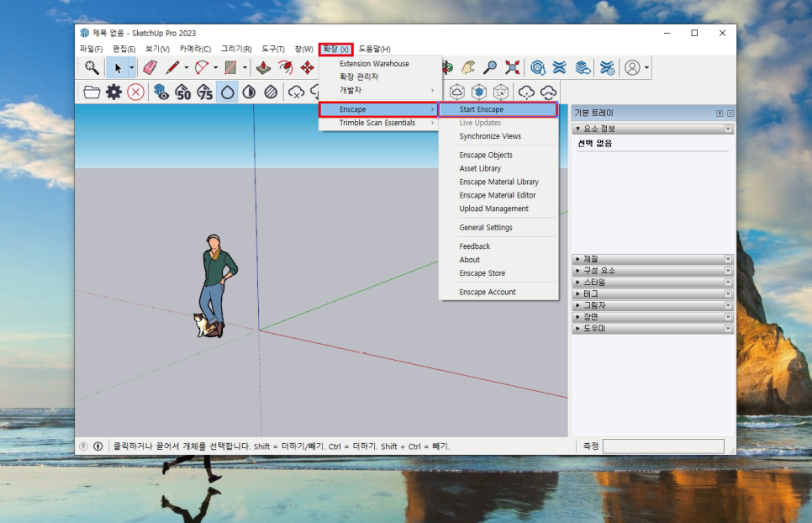The height and width of the screenshot is (523, 812).
Task: Expand the 그림자 tray panel
Action: point(578,305)
